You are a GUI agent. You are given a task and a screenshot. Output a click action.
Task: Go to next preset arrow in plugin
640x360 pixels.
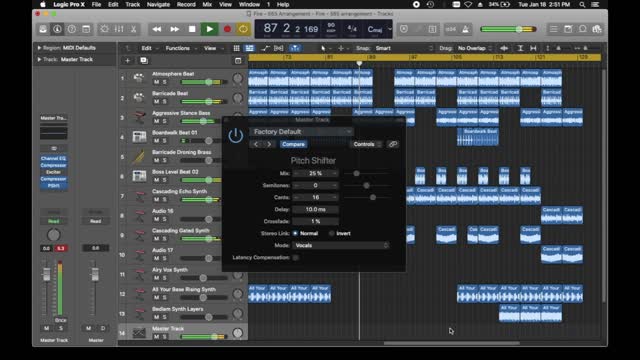[269, 144]
